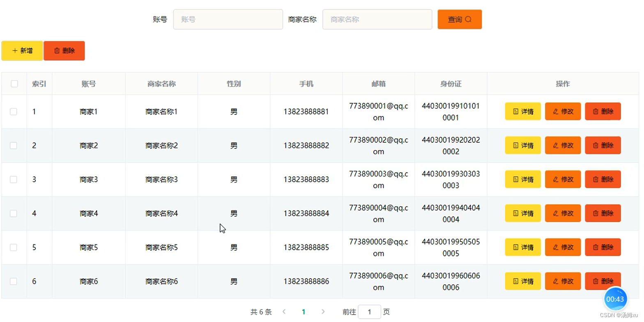Toggle the select-all checkbox in table header

tap(14, 84)
